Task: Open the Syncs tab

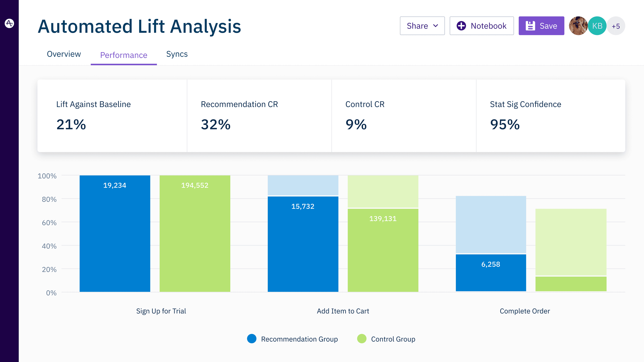Action: pos(177,54)
